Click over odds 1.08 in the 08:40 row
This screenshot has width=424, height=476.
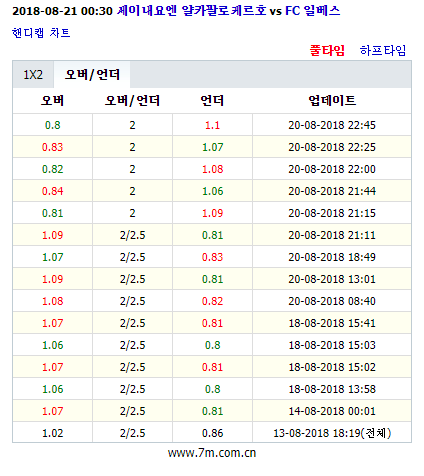[x=52, y=301]
